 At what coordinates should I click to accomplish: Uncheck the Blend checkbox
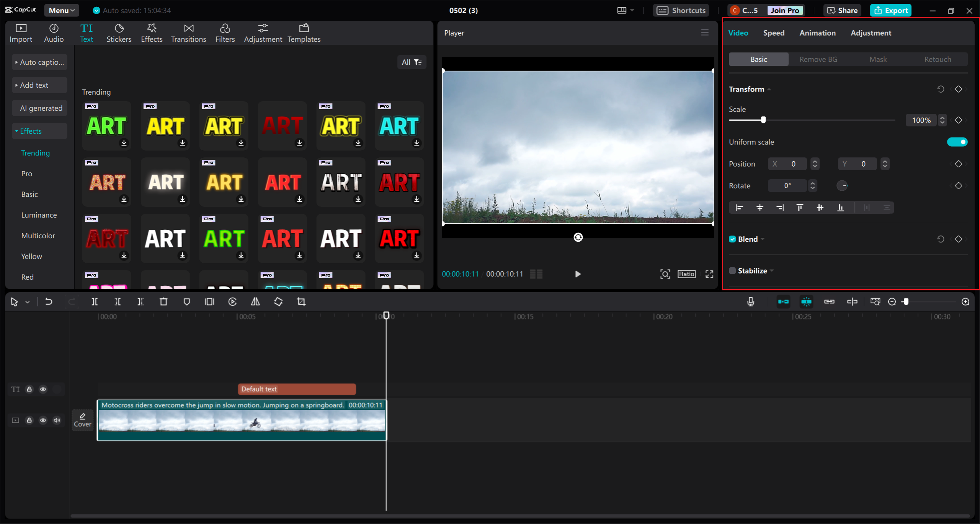[x=732, y=239]
